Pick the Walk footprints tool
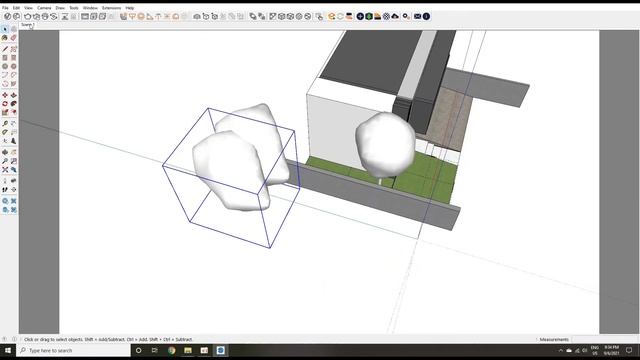This screenshot has height=360, width=640. [x=5, y=189]
